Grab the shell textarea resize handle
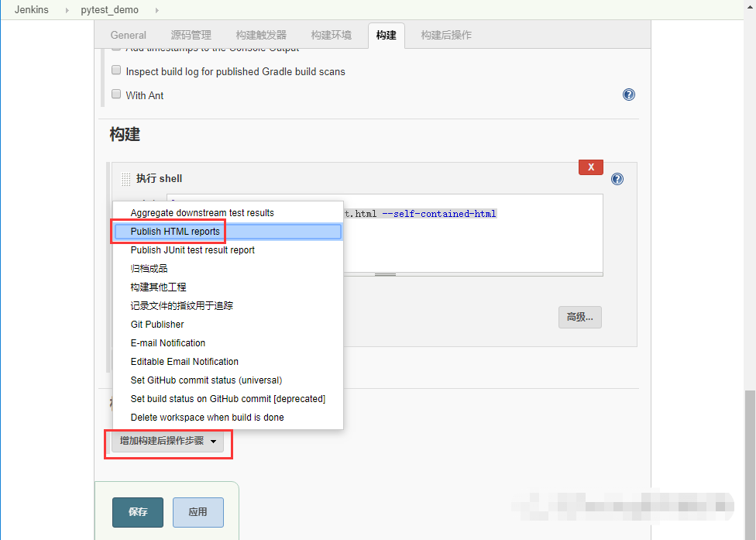 (x=385, y=274)
